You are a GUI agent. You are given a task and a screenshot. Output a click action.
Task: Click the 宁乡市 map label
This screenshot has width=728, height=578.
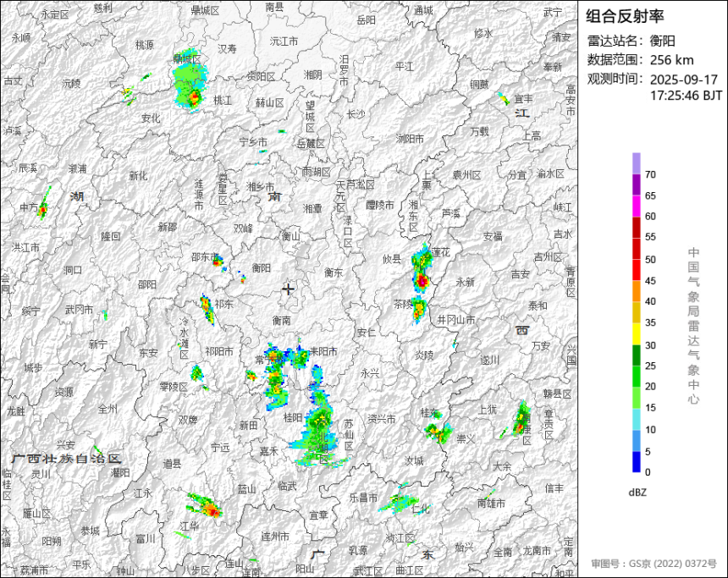(253, 141)
